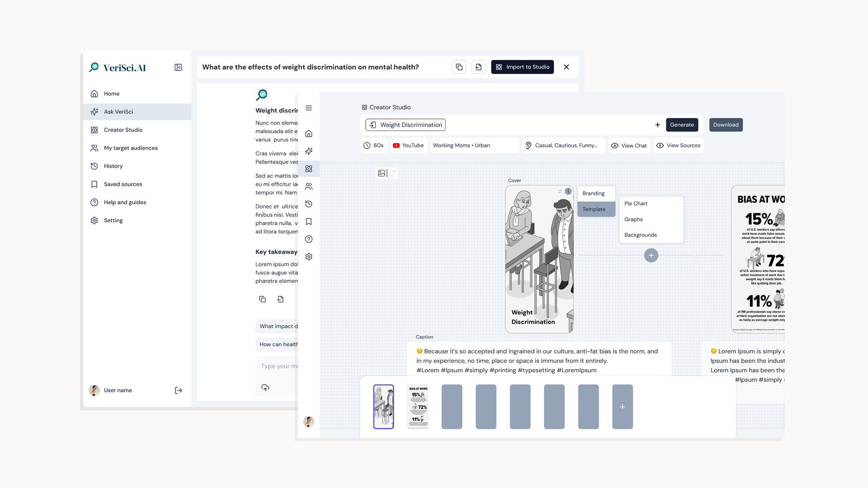Open the YouTube platform selector
The width and height of the screenshot is (868, 488).
408,145
